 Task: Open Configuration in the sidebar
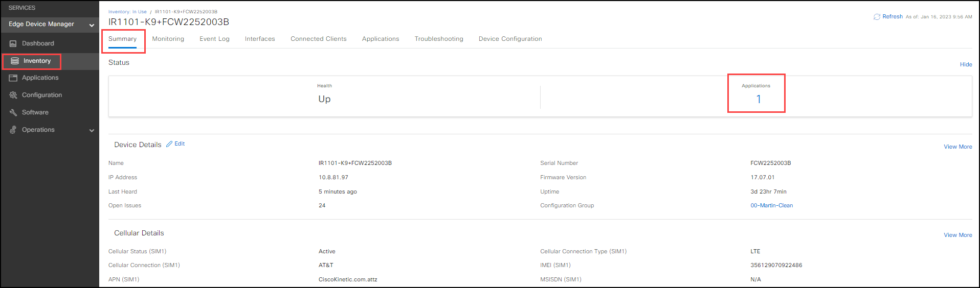point(42,95)
